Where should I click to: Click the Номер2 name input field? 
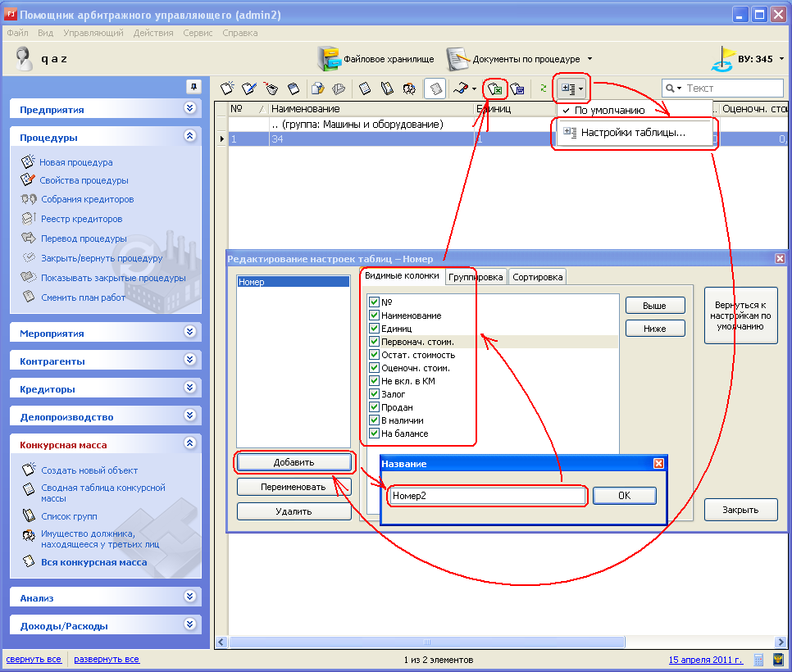tap(487, 496)
